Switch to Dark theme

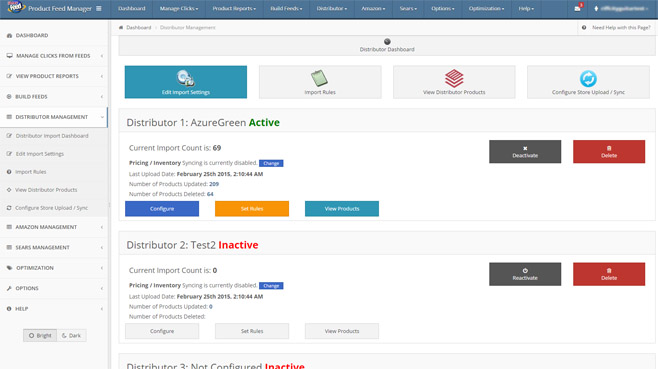pyautogui.click(x=71, y=335)
